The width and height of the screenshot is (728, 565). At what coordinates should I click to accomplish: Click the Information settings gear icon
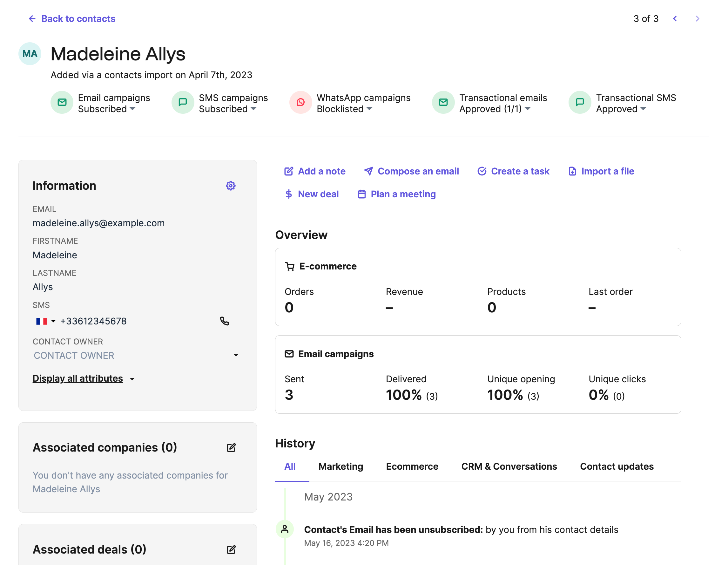(x=231, y=186)
